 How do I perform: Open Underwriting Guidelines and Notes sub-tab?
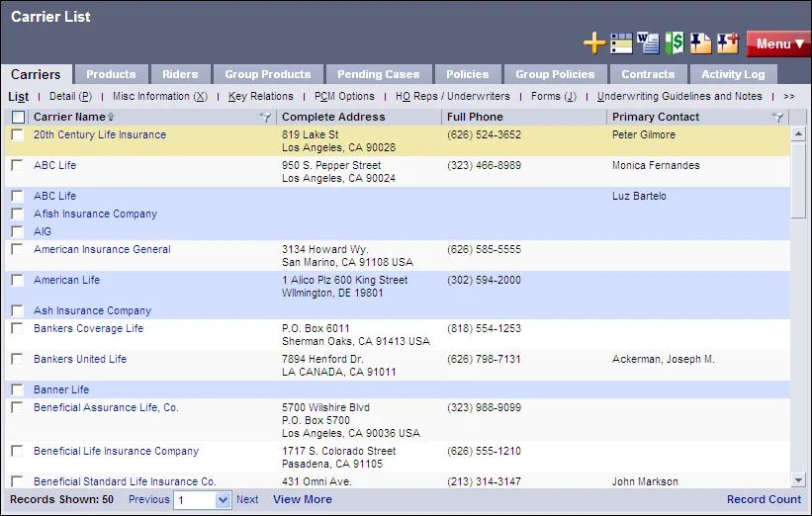(679, 96)
